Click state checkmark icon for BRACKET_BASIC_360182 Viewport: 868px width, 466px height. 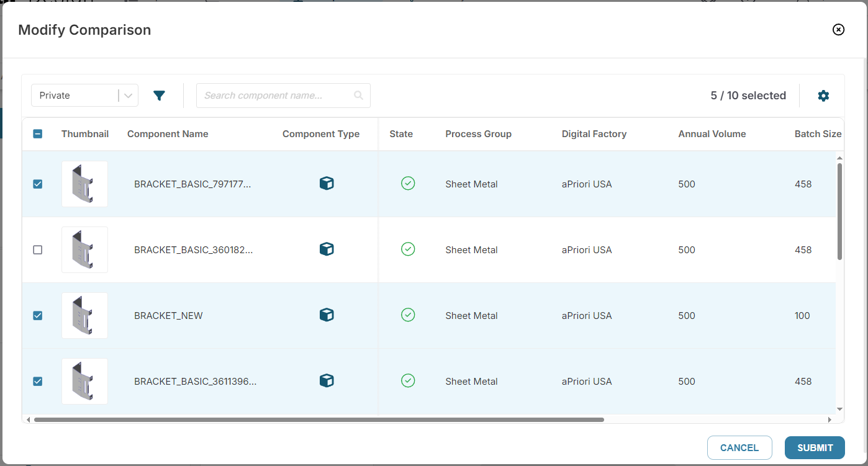click(x=408, y=249)
